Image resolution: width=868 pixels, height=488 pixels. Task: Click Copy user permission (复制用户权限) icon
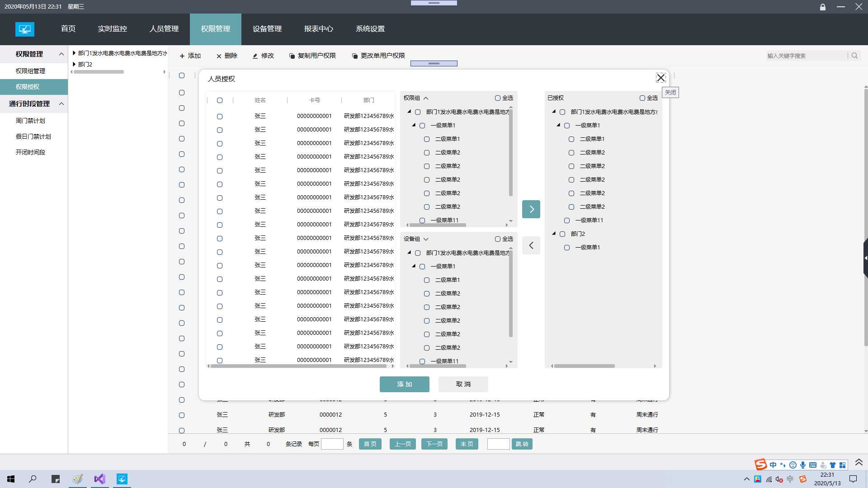click(292, 56)
